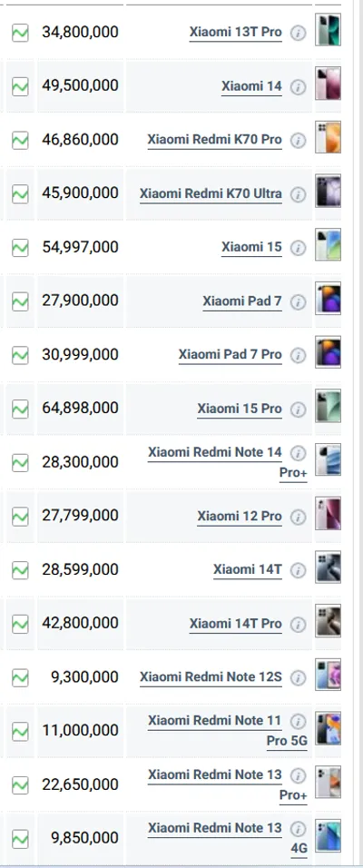Viewport: 363px width, 868px height.
Task: Open Xiaomi Redmi Note 14 Pro+ link
Action: 228,463
